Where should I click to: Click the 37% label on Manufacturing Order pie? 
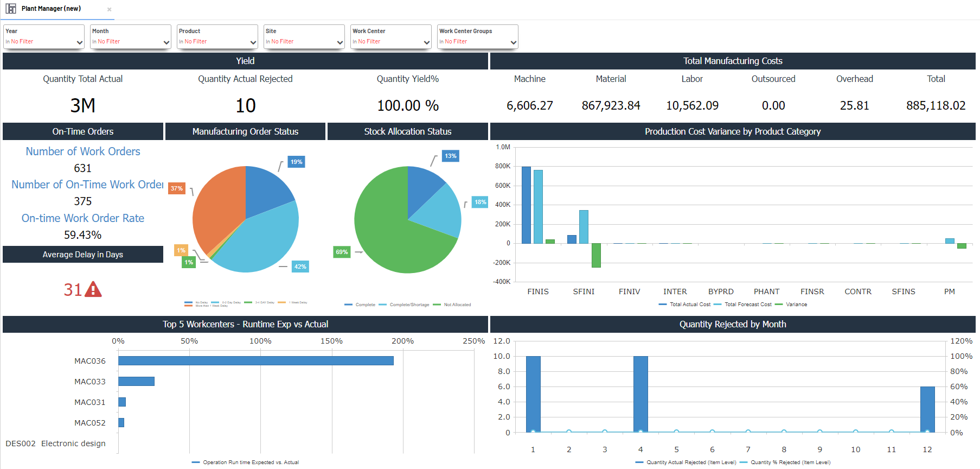pos(177,189)
